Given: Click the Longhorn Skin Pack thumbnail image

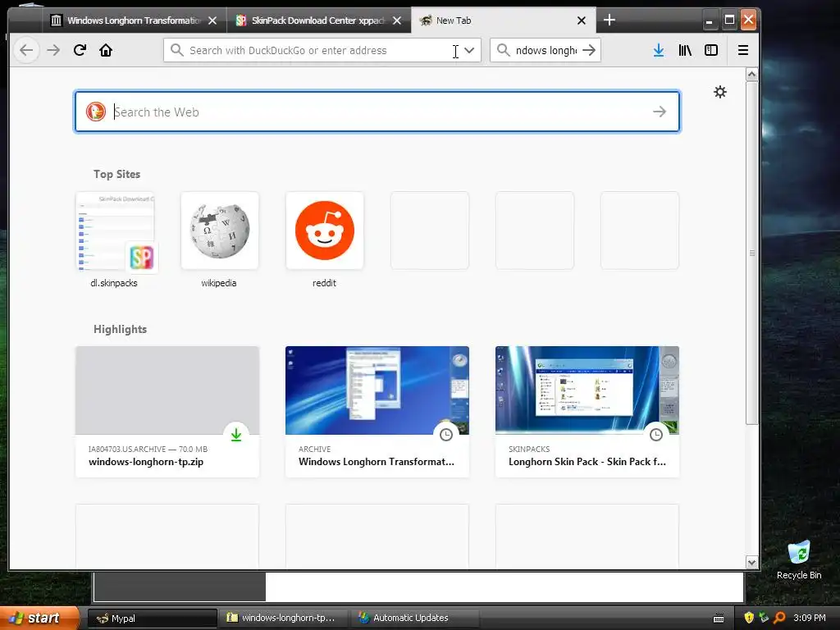Looking at the screenshot, I should point(587,390).
